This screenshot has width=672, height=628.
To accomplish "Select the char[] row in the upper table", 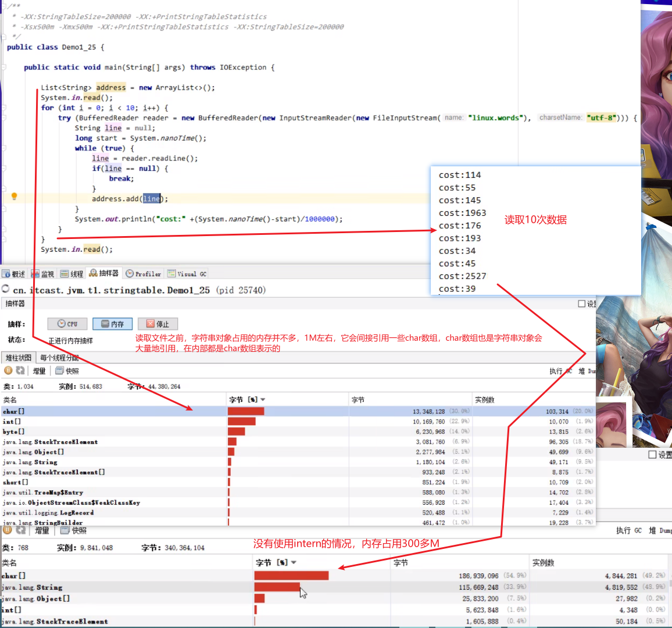I will [298, 411].
